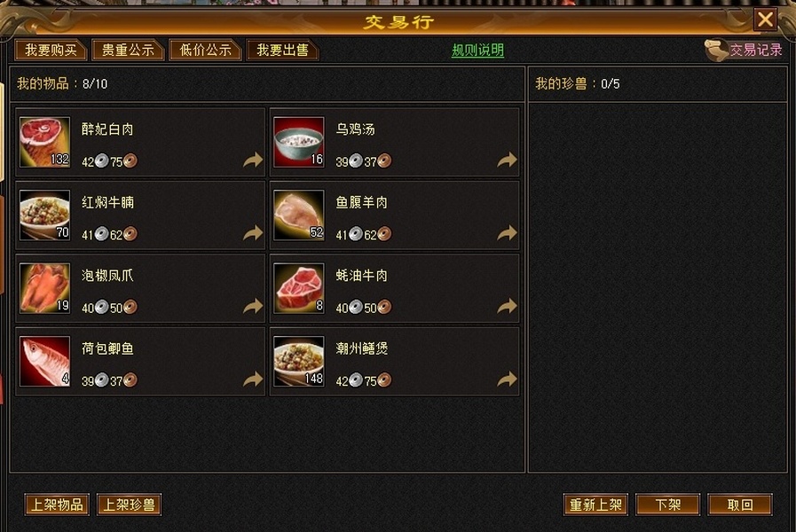Click the 红焖牛腩 dish icon
This screenshot has width=796, height=532.
click(x=44, y=215)
